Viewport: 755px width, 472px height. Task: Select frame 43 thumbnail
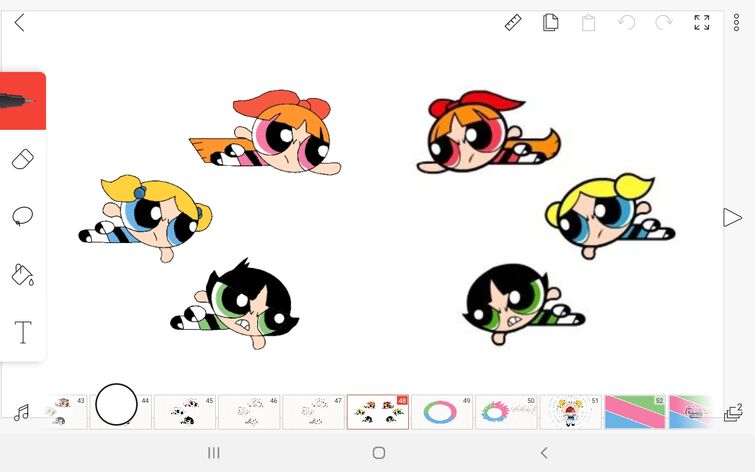click(66, 412)
